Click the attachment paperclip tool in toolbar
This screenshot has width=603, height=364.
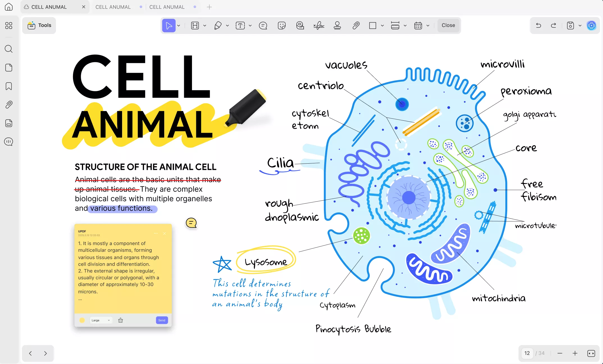356,26
